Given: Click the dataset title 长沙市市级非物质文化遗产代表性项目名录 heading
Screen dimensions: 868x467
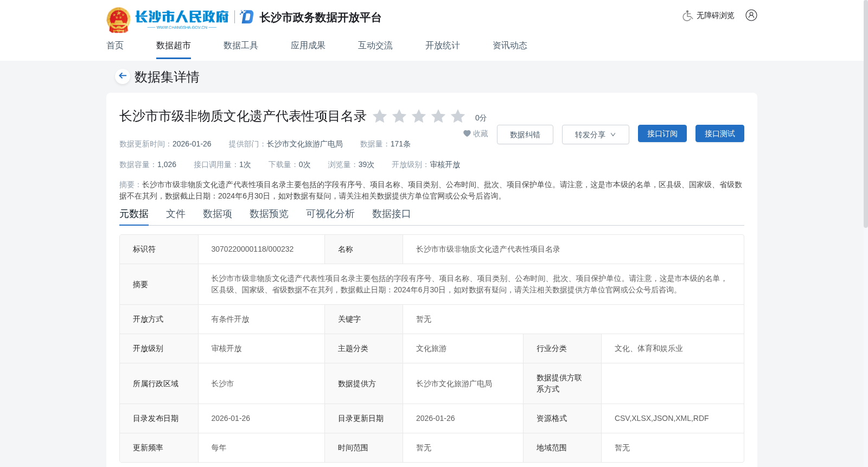Looking at the screenshot, I should tap(243, 116).
